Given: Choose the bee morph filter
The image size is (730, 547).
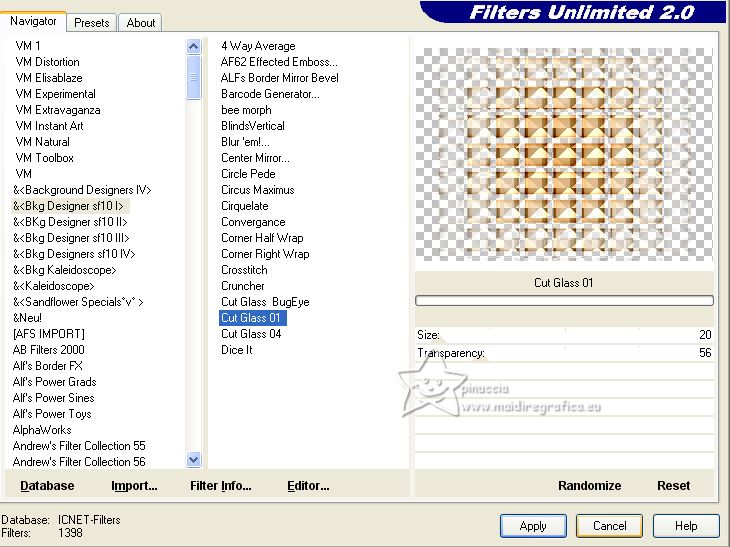Looking at the screenshot, I should [246, 110].
